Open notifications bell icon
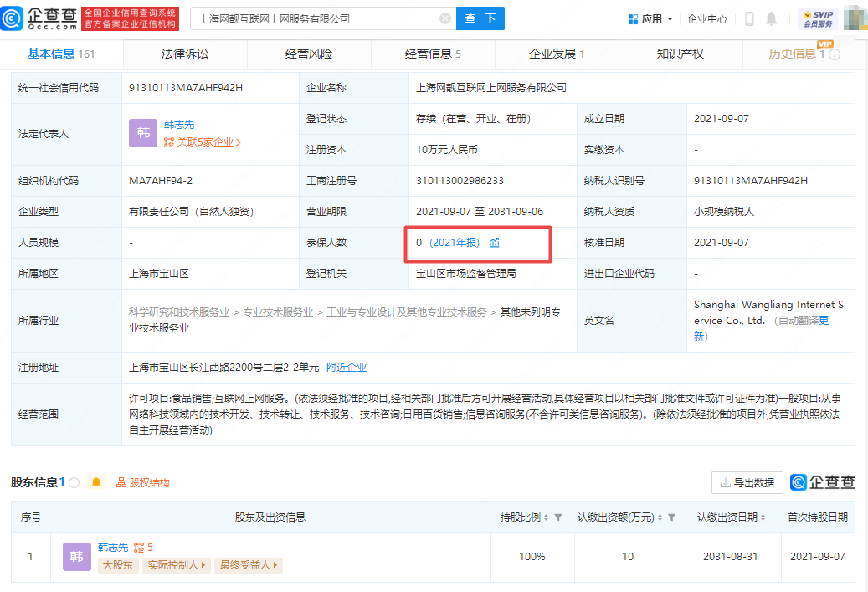 [x=771, y=18]
